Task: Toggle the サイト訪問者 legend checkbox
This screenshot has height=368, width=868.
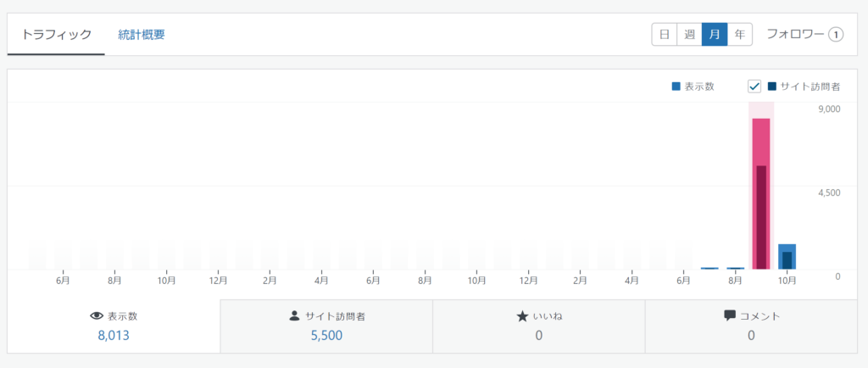Action: (x=754, y=86)
